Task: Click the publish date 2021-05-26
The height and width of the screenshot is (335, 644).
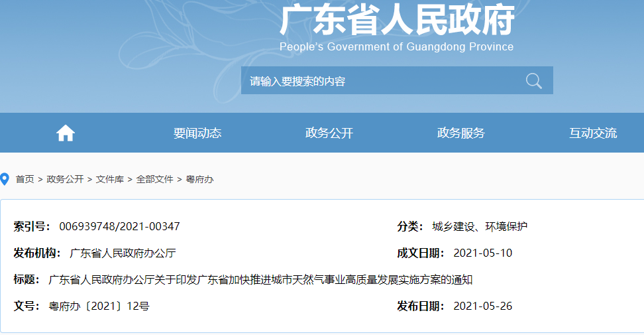Action: [482, 306]
